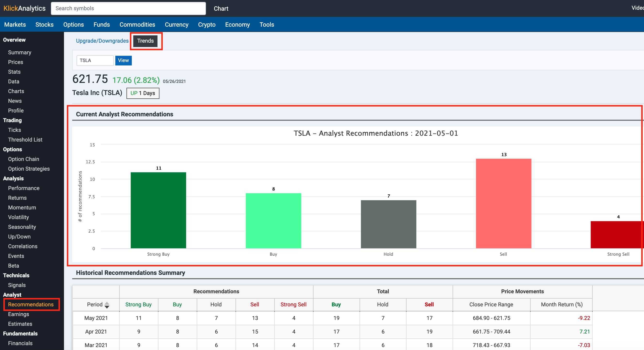Open the Commodities menu
The height and width of the screenshot is (350, 644).
click(x=137, y=24)
